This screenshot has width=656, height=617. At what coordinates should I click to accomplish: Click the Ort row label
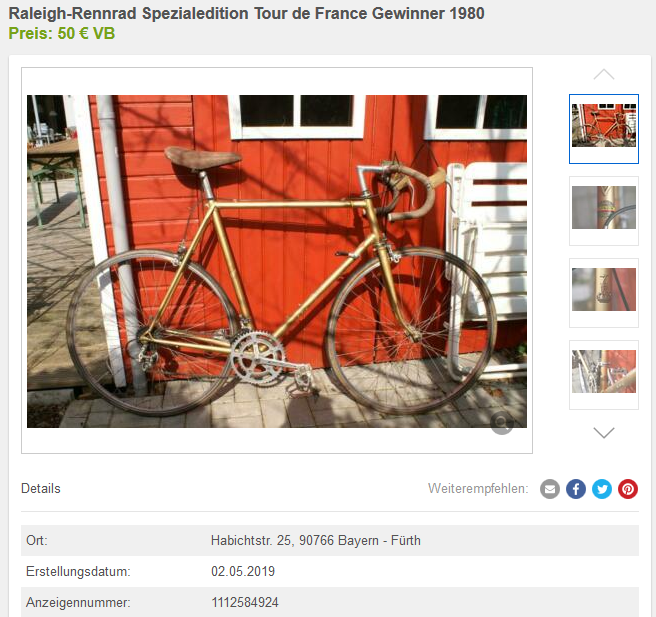37,540
